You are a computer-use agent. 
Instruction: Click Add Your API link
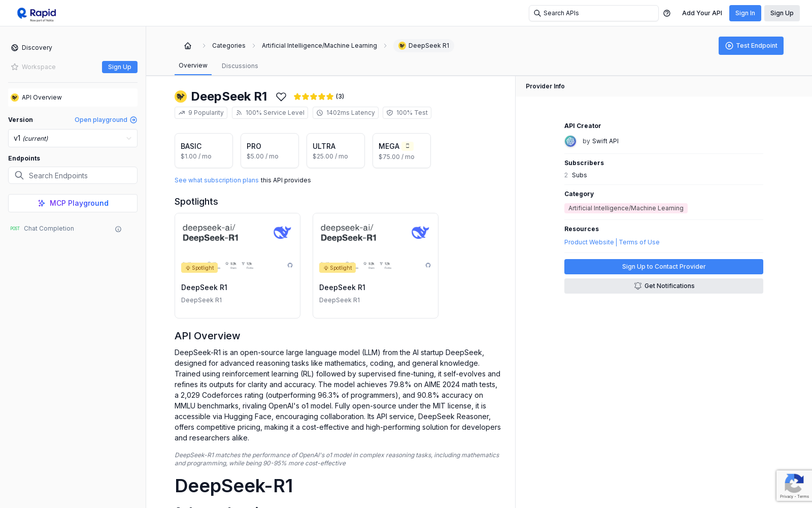[x=702, y=13]
